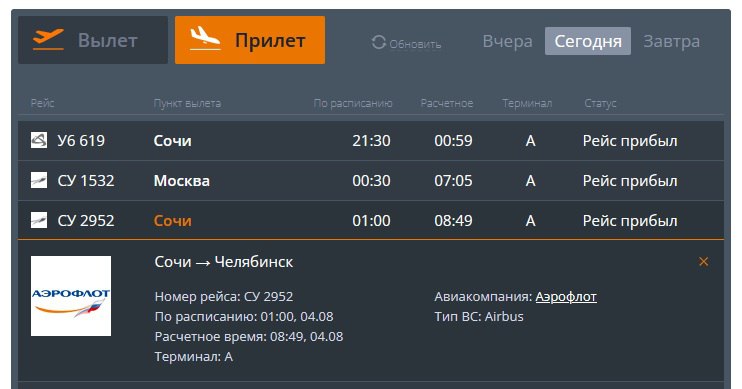
Task: Click scheduled time 00:30
Action: [371, 181]
